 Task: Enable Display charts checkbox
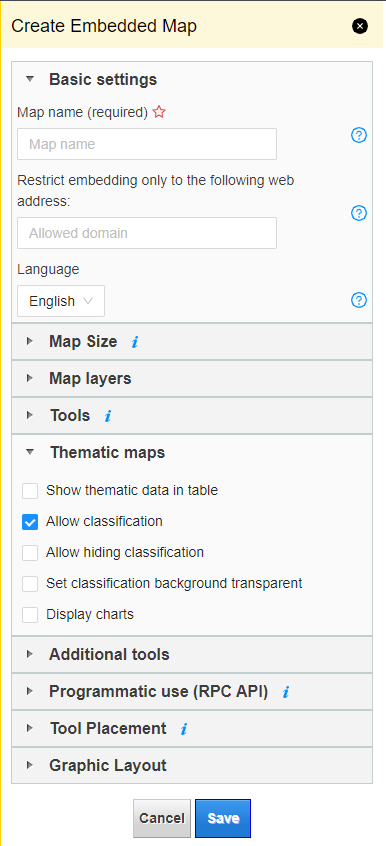[x=30, y=615]
